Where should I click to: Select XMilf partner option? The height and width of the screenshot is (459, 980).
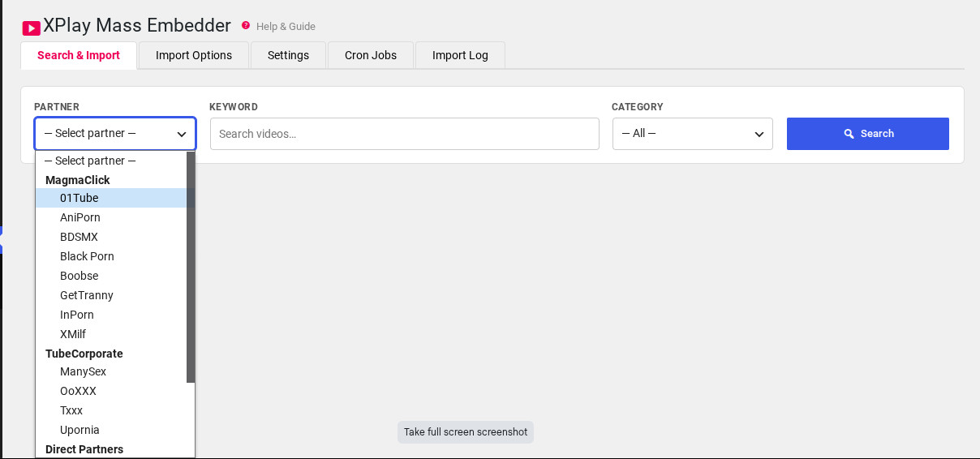pyautogui.click(x=111, y=334)
